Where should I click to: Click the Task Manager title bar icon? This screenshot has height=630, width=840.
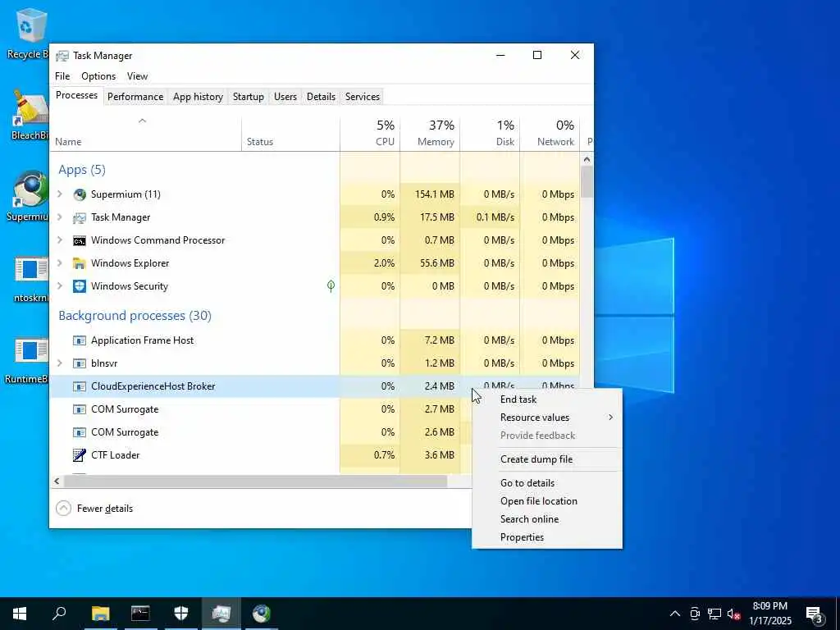[62, 56]
